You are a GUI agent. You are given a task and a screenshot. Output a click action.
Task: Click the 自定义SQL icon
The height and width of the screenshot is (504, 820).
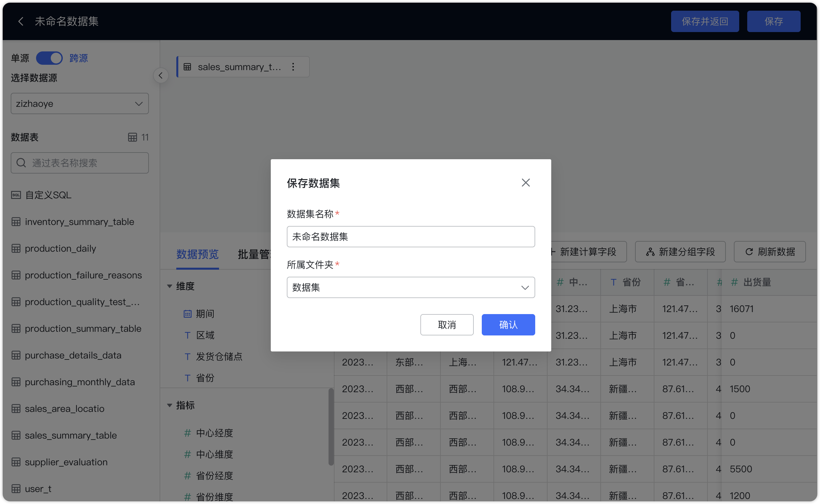click(x=16, y=195)
